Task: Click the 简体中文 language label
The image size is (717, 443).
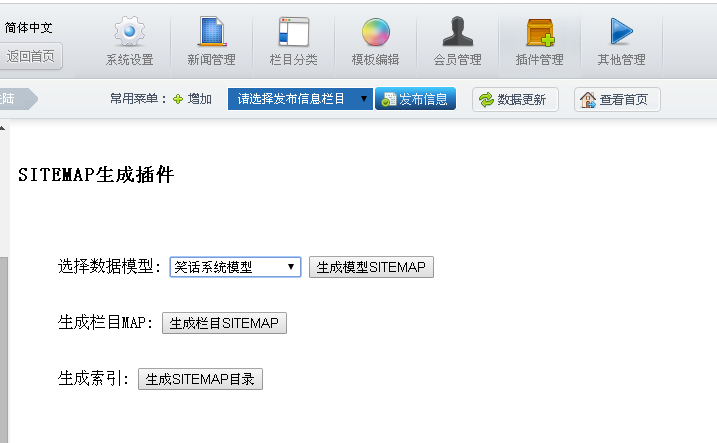Action: (28, 28)
